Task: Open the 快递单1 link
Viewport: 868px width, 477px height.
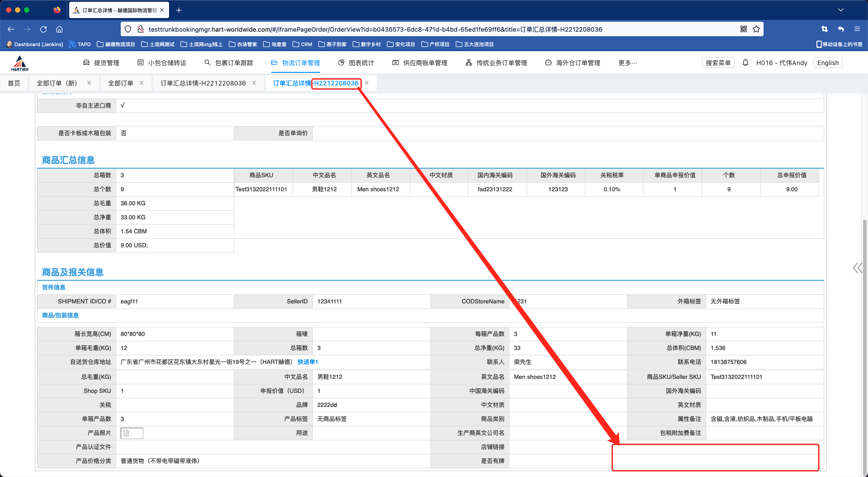Action: [x=308, y=362]
